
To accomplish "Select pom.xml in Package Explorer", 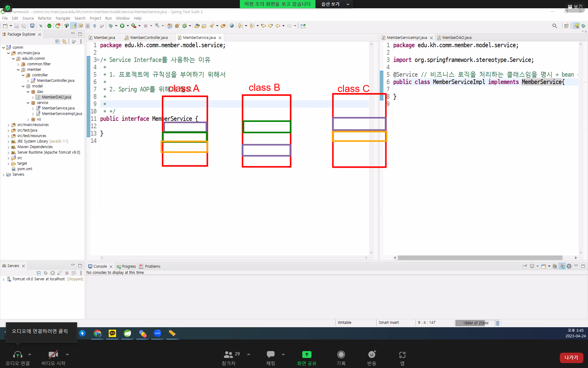I will (x=24, y=169).
